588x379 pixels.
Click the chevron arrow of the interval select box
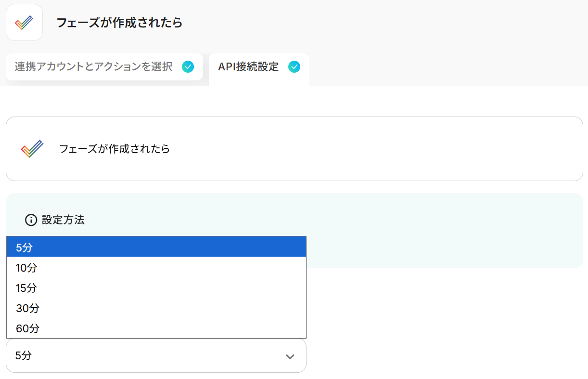point(290,356)
